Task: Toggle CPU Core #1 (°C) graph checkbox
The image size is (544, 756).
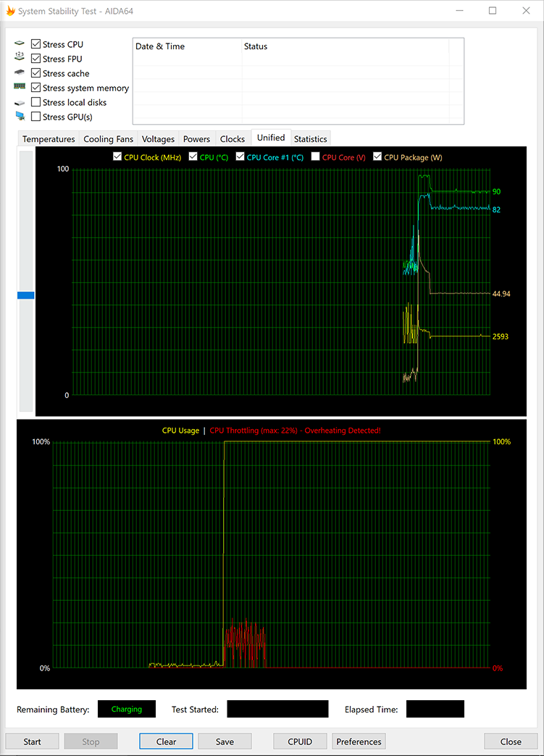Action: click(x=240, y=157)
